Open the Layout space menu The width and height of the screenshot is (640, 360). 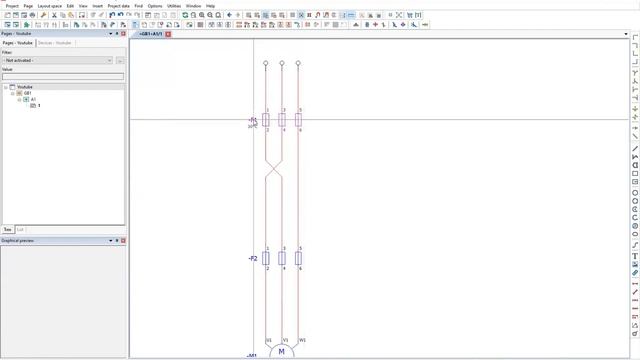pos(50,6)
